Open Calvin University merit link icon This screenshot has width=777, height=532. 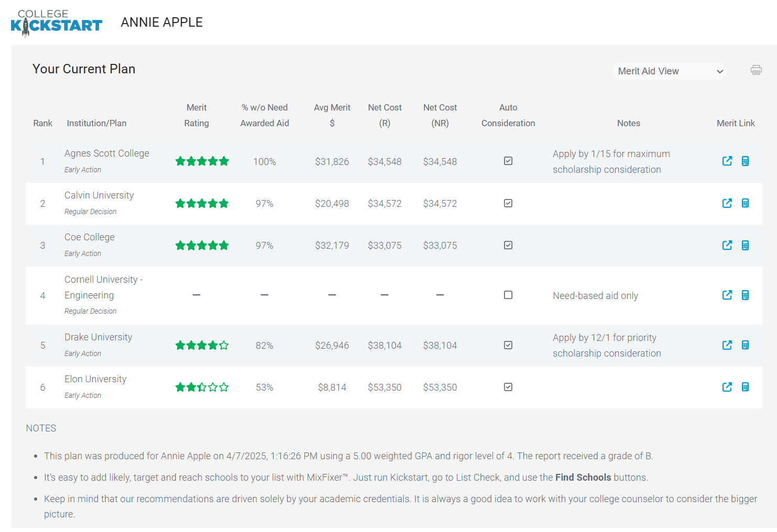727,203
